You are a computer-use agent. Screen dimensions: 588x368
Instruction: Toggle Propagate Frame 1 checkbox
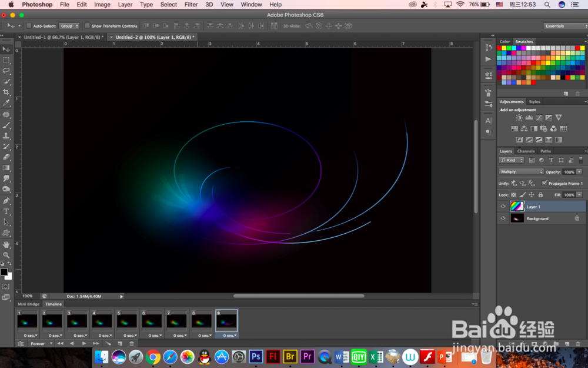544,183
